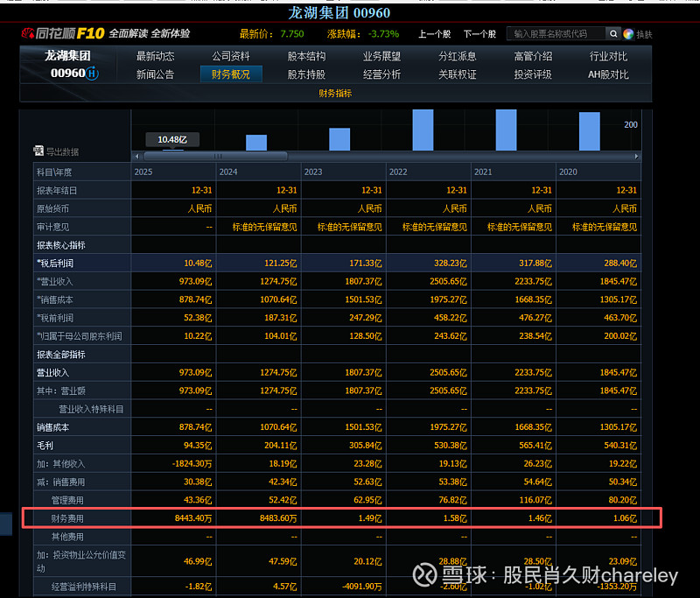700x598 pixels.
Task: Open the 高管介绍 tab
Action: tap(533, 56)
